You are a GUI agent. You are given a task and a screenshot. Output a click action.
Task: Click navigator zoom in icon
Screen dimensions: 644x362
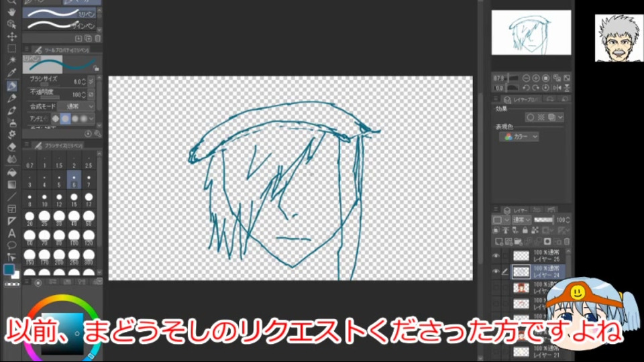coord(536,78)
